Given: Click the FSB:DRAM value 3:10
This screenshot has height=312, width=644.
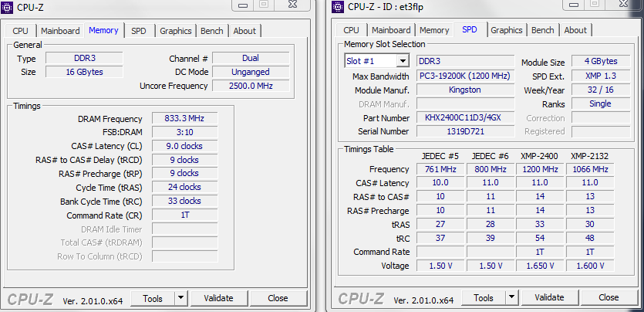Looking at the screenshot, I should point(184,132).
